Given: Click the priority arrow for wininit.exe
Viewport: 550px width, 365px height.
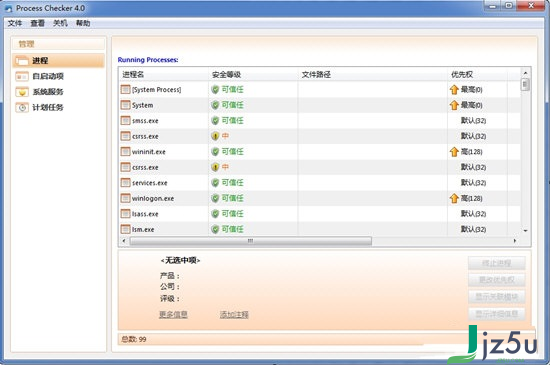Looking at the screenshot, I should (x=454, y=151).
